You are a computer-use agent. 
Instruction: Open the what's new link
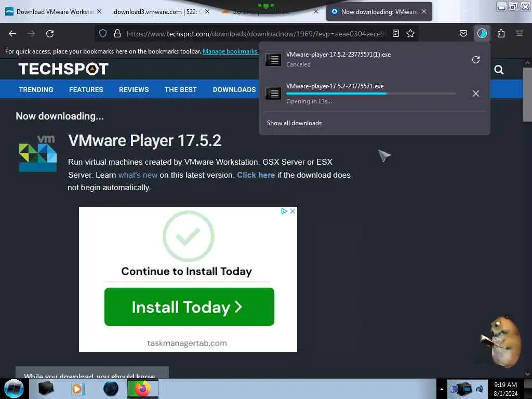click(x=138, y=175)
